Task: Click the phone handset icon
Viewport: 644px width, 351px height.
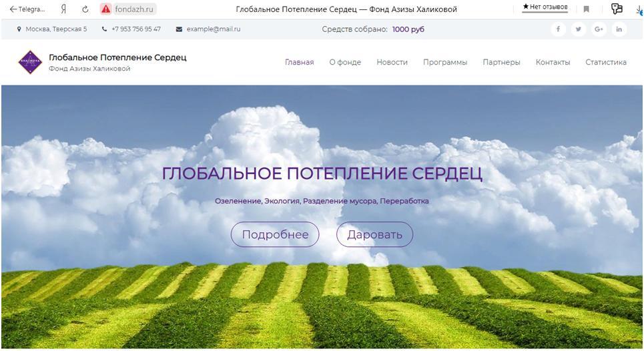Action: (104, 29)
